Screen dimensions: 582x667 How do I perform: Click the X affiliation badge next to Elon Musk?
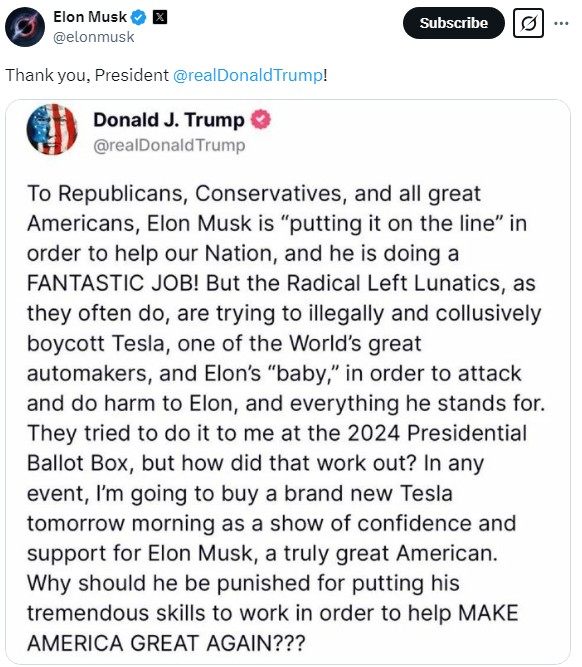pos(160,17)
